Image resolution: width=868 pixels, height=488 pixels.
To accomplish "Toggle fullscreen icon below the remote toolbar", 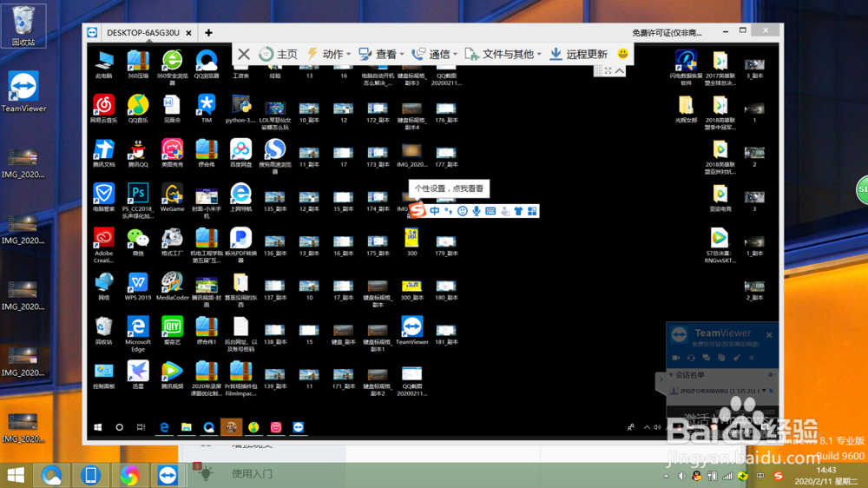I will (x=608, y=71).
